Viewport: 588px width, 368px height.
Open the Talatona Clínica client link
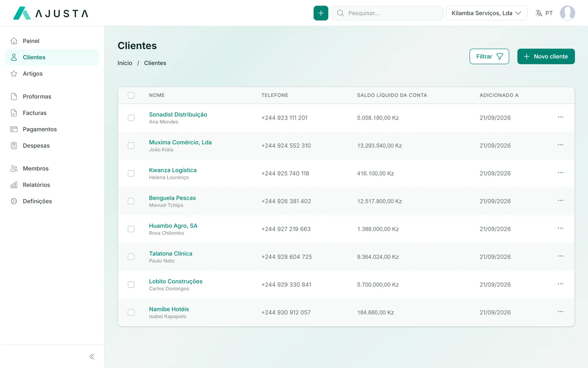click(x=171, y=254)
